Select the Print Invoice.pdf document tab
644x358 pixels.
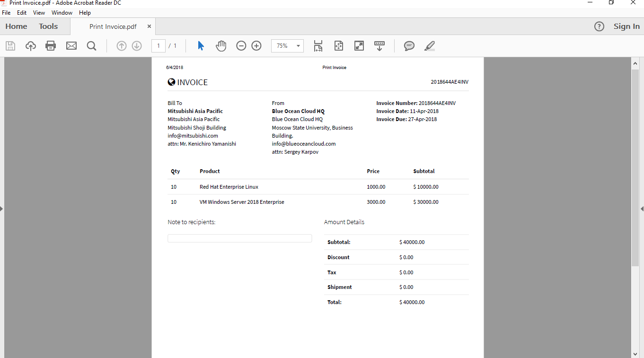[x=113, y=26]
